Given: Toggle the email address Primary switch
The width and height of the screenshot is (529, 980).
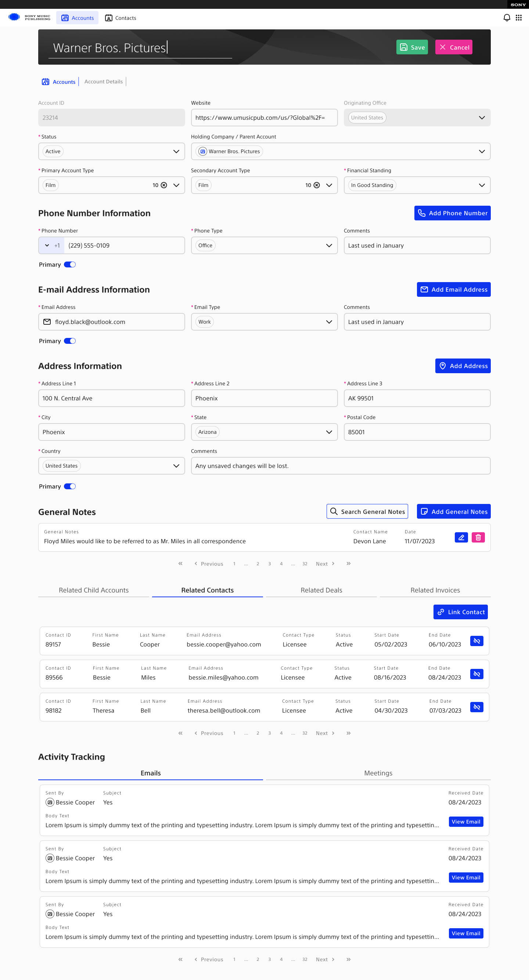Looking at the screenshot, I should coord(70,341).
